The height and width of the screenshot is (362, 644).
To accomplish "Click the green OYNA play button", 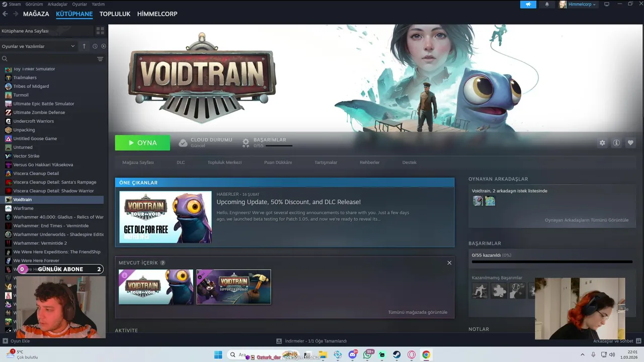I will (142, 143).
